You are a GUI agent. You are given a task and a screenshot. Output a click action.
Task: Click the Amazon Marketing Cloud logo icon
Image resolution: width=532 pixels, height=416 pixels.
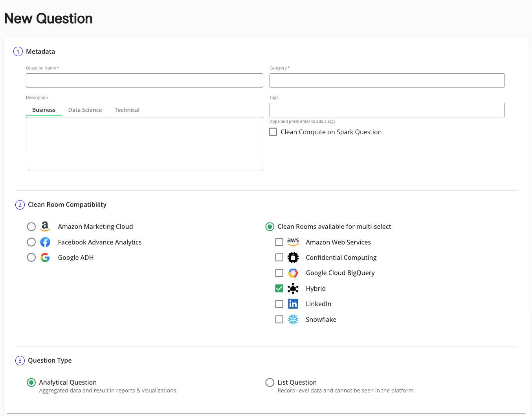[45, 226]
